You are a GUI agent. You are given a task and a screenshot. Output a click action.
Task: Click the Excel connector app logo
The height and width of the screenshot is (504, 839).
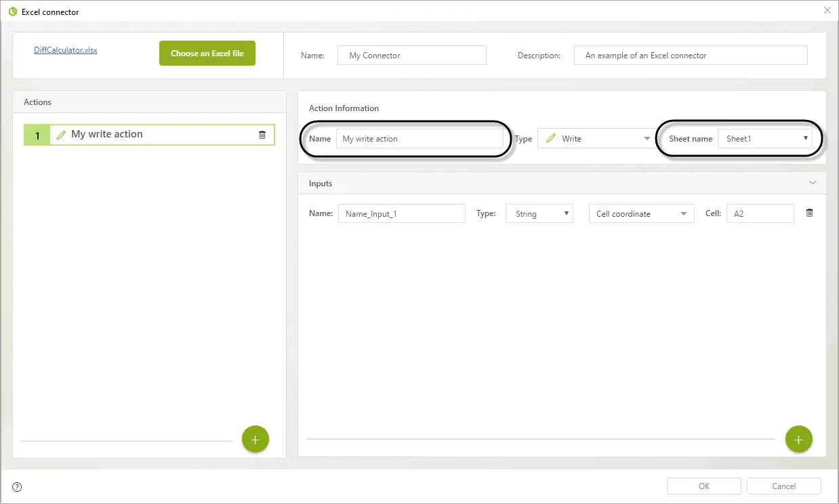[x=12, y=12]
